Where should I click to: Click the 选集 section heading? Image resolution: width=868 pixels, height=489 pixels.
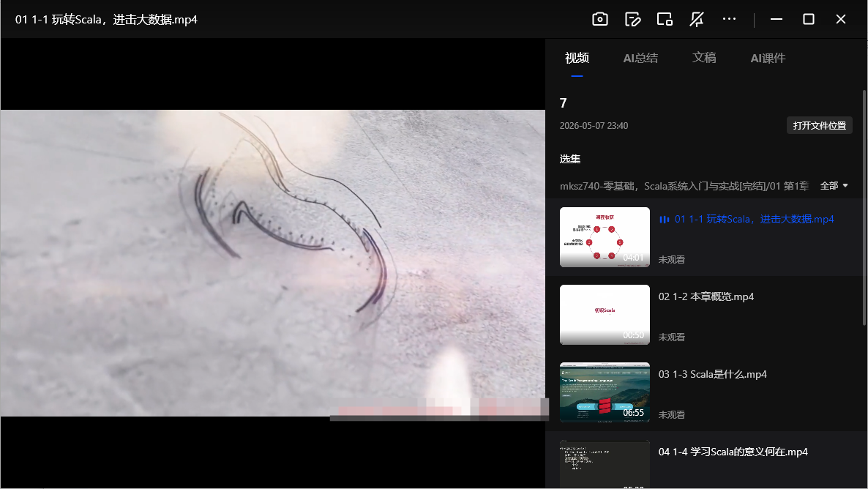click(x=569, y=159)
